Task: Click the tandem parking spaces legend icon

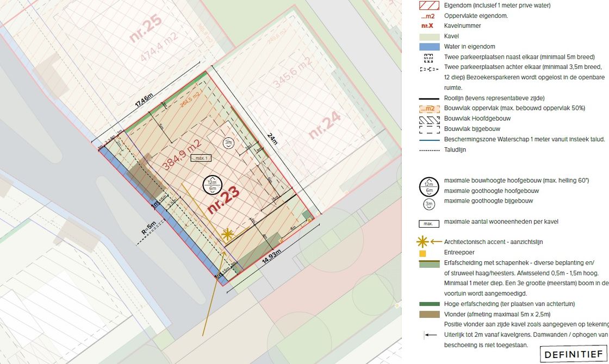Action: pyautogui.click(x=430, y=68)
